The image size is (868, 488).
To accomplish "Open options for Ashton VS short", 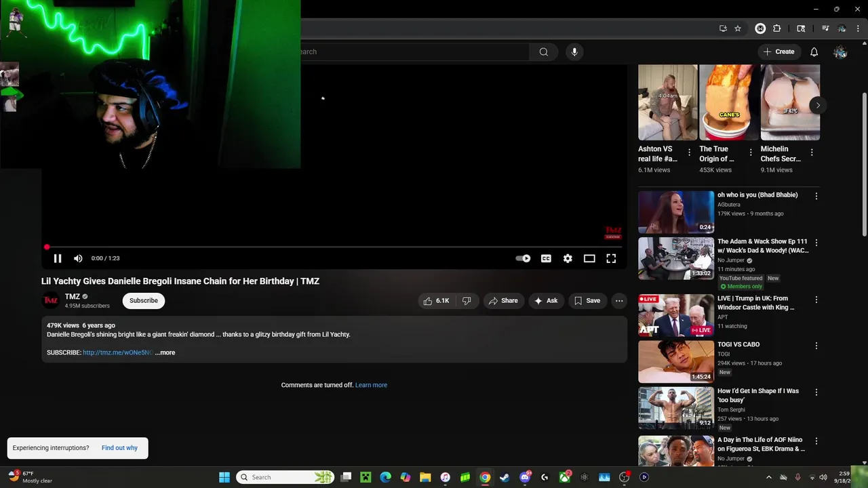I will click(689, 152).
